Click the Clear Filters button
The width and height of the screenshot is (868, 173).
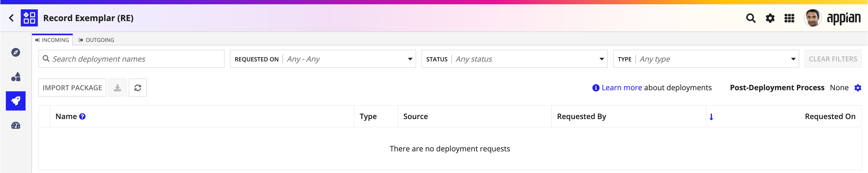coord(833,59)
